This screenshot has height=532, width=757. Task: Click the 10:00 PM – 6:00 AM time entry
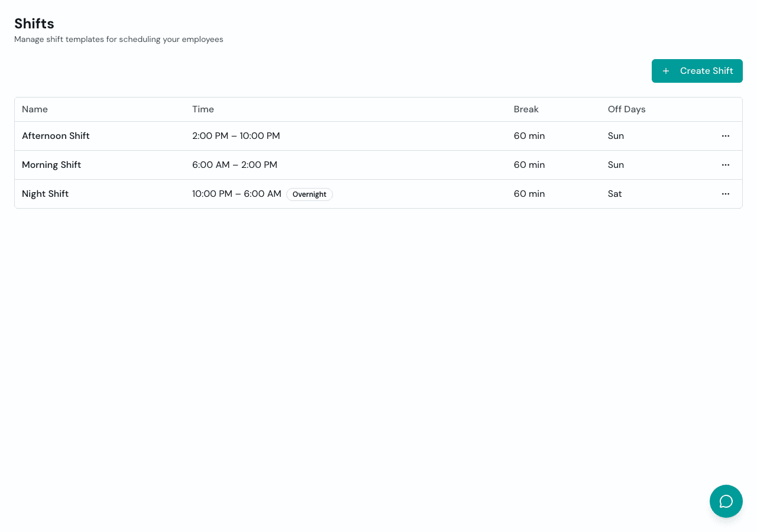237,193
